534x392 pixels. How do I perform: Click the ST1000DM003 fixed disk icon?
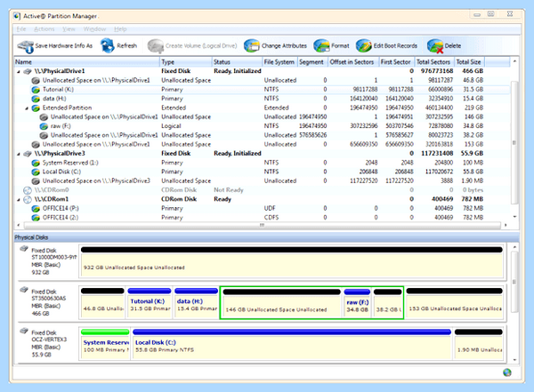(x=24, y=249)
